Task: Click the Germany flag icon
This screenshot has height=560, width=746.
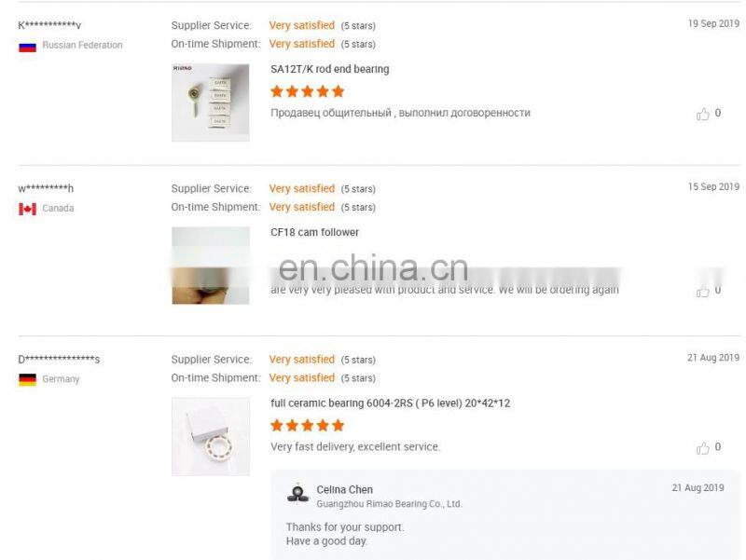Action: [28, 380]
